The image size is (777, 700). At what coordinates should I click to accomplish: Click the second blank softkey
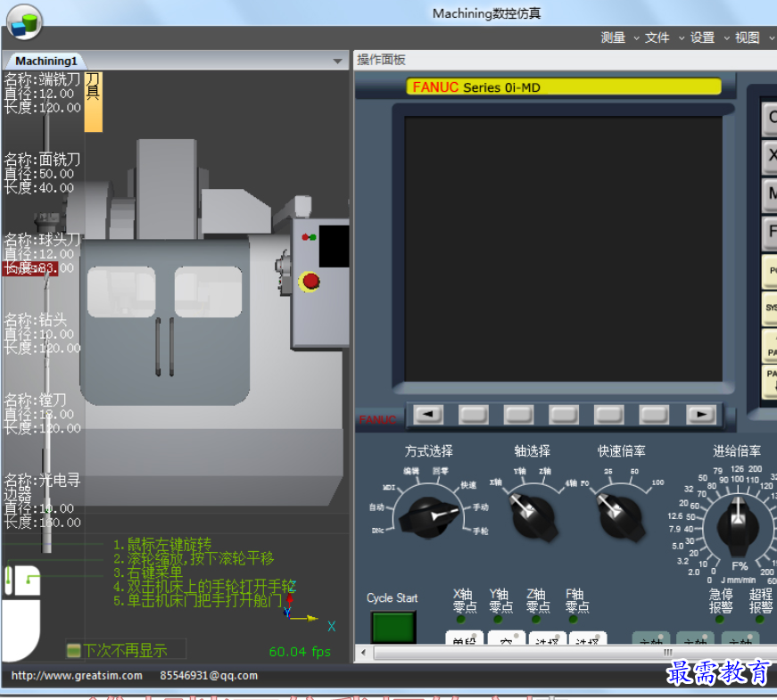[518, 414]
